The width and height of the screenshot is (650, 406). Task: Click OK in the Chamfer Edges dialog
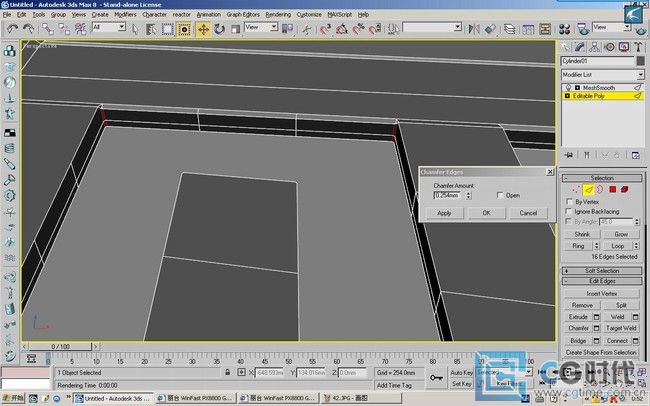487,213
